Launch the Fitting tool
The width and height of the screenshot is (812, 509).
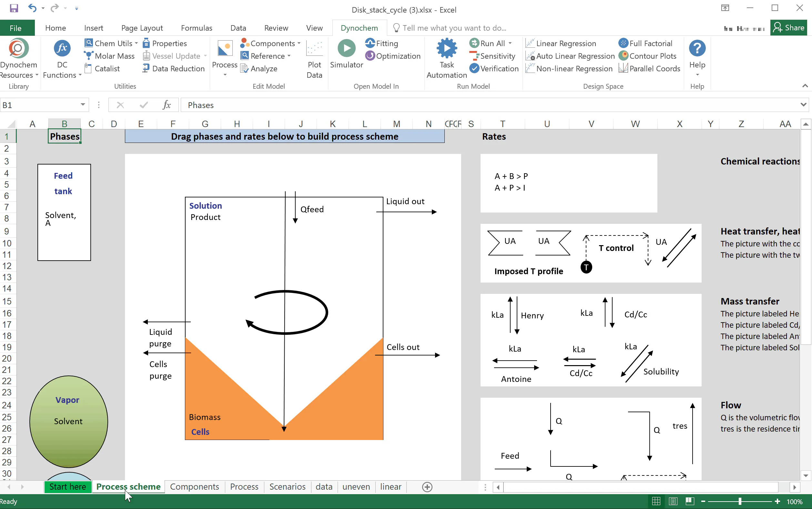(x=381, y=44)
